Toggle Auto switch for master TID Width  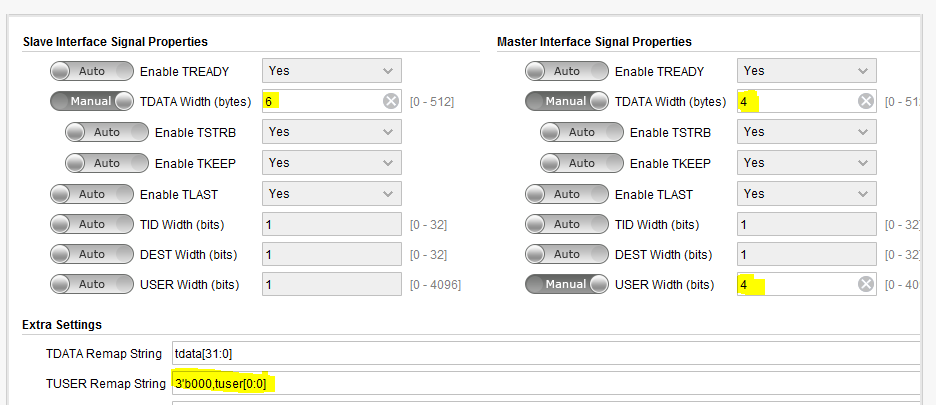point(567,224)
